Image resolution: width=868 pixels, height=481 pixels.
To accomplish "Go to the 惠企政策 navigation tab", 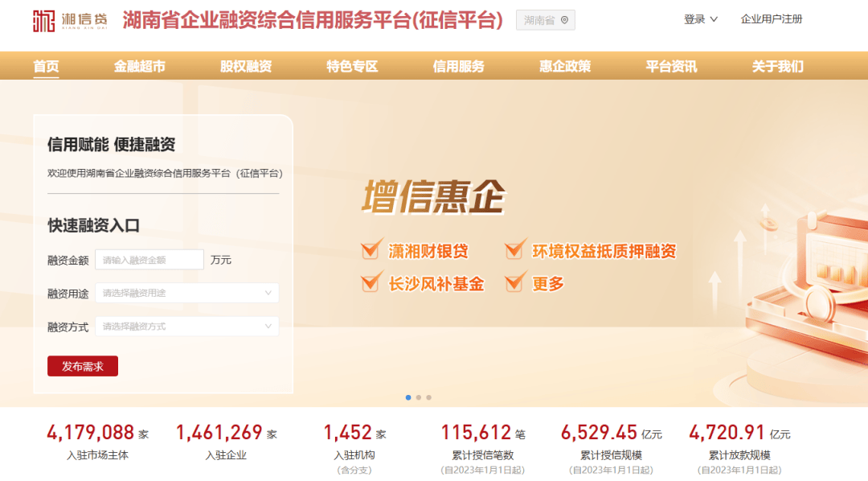I will coord(565,67).
